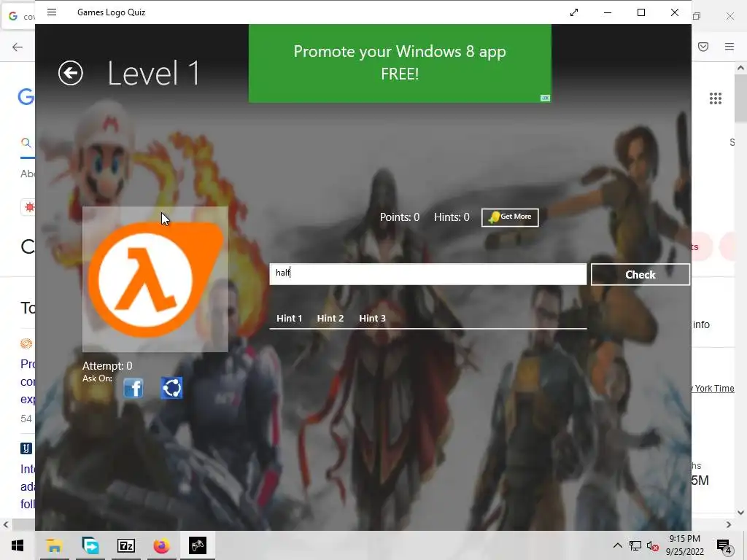Toggle full-screen with the diagonal arrows icon
Image resolution: width=747 pixels, height=560 pixels.
574,12
